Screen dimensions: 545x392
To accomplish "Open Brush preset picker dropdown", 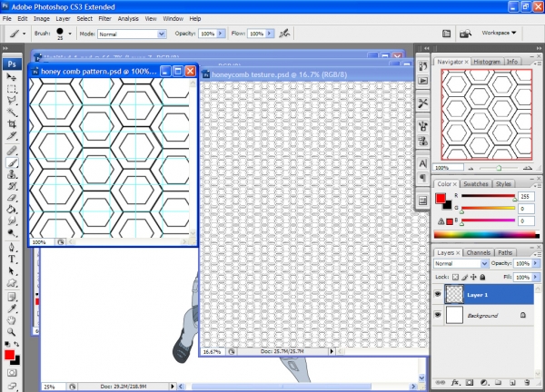I will [70, 34].
